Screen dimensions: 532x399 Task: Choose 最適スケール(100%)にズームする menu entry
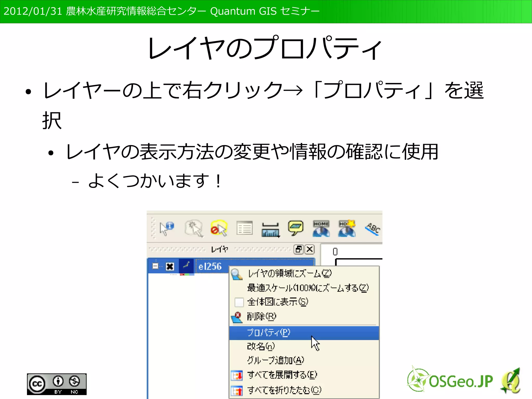pos(304,288)
